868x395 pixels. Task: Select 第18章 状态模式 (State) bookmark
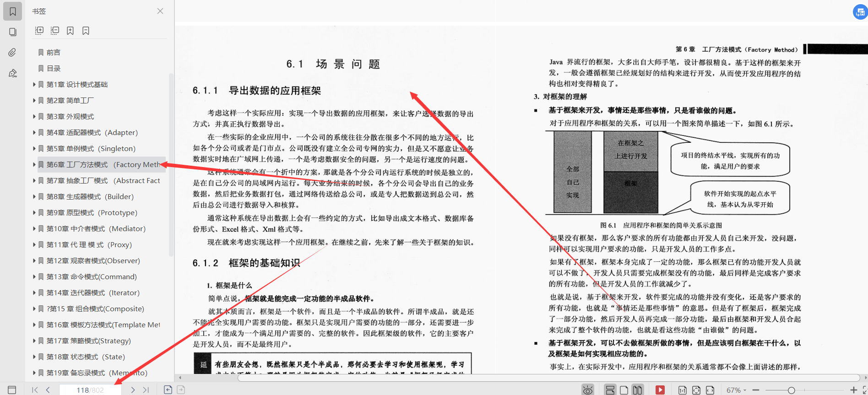point(86,357)
